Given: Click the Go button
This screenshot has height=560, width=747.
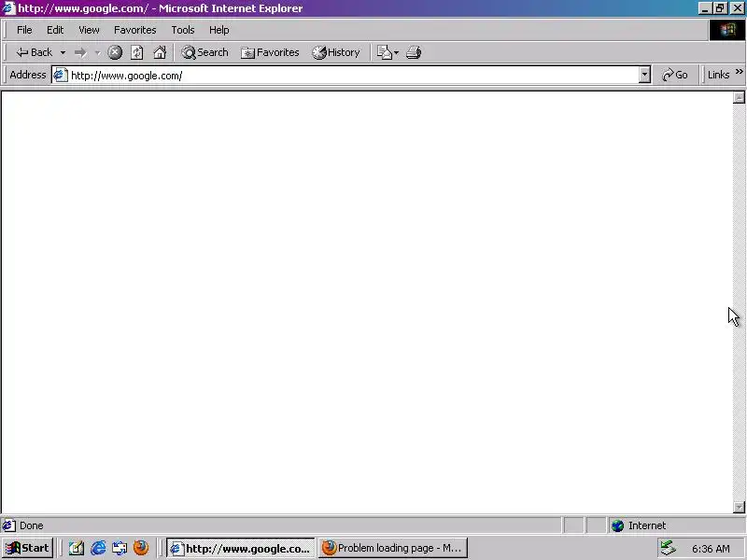Looking at the screenshot, I should tap(675, 75).
